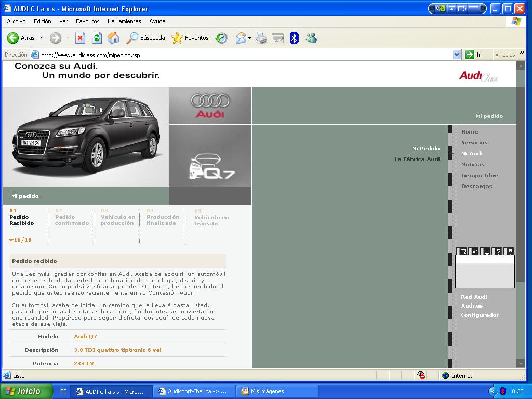
Task: Open the Mail envelope toolbar icon
Action: point(241,38)
